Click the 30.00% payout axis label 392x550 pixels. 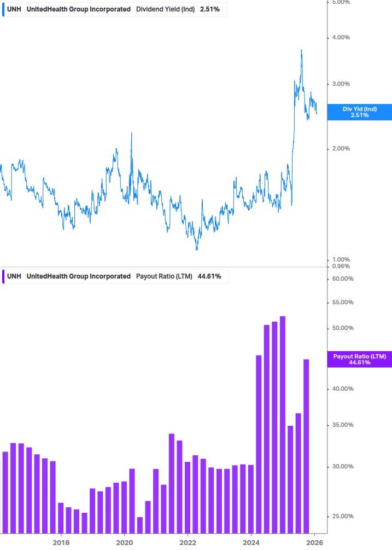point(343,466)
